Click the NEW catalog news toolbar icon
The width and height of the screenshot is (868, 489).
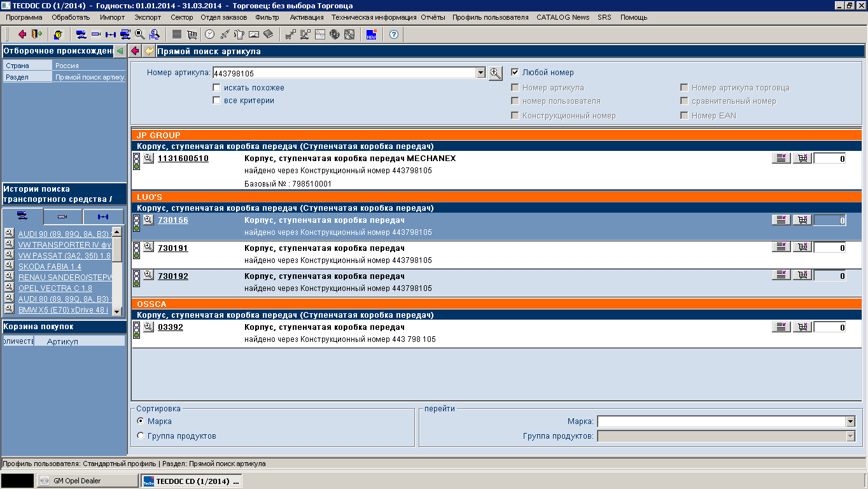372,34
